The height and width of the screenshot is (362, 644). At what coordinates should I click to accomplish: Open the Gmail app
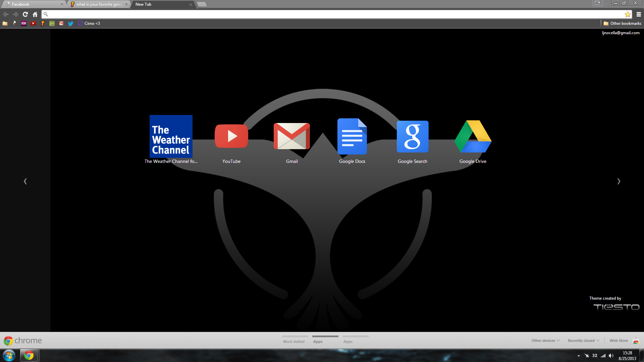point(291,136)
